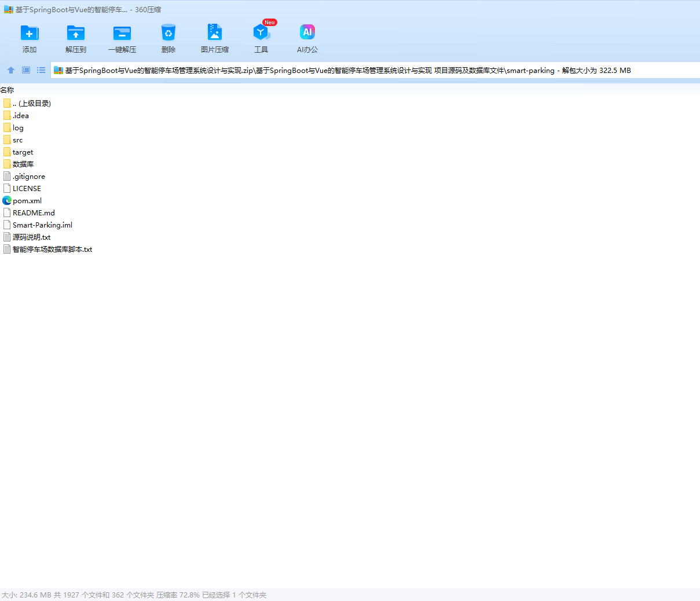Image resolution: width=700 pixels, height=601 pixels.
Task: Click the archive path address field
Action: point(375,71)
